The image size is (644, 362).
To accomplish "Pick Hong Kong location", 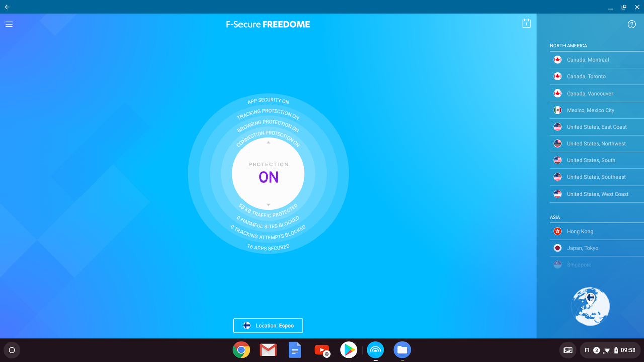I will click(597, 231).
